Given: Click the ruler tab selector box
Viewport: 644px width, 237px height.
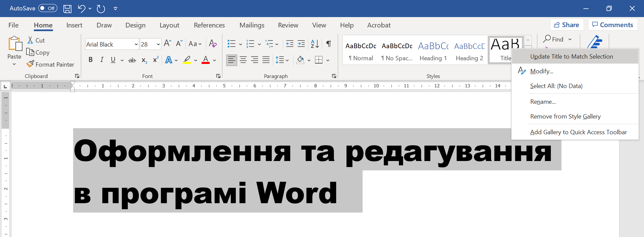Looking at the screenshot, I should [5, 86].
